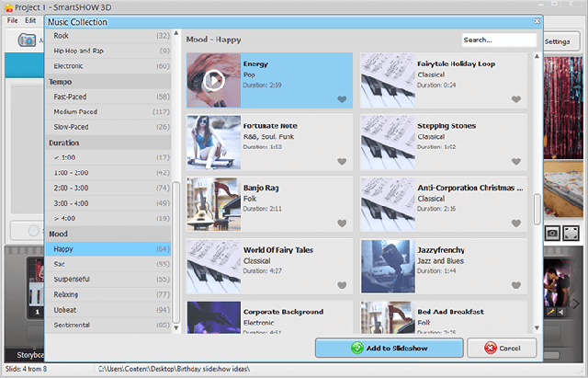Screen dimensions: 588x378
Task: Favorite the Fairytale Holiday Loop heart
Action: [x=516, y=99]
